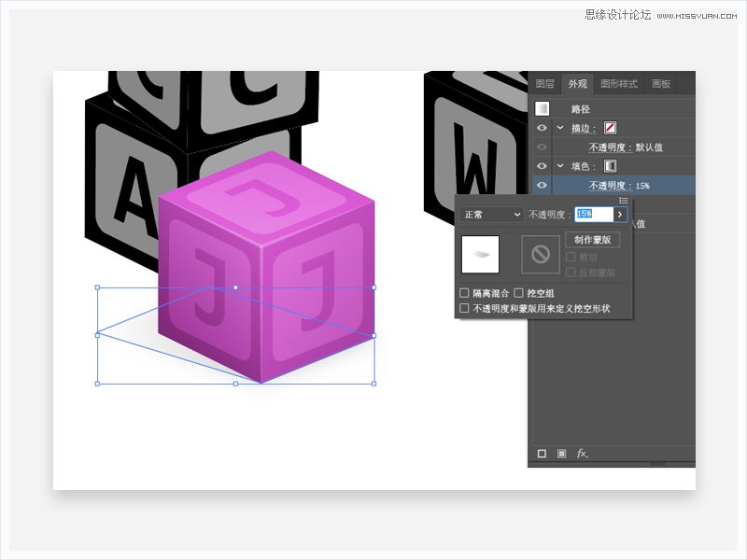Click the gradient fill swatch icon

[610, 166]
